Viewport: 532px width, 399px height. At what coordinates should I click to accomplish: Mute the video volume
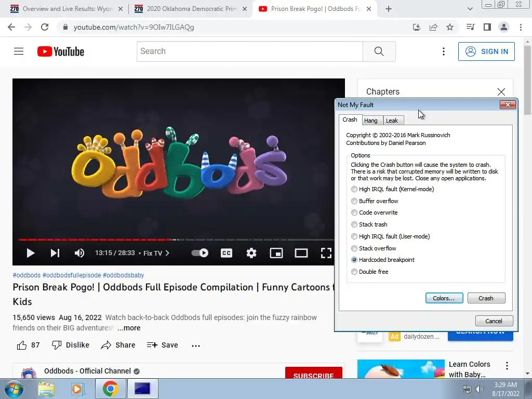point(79,253)
